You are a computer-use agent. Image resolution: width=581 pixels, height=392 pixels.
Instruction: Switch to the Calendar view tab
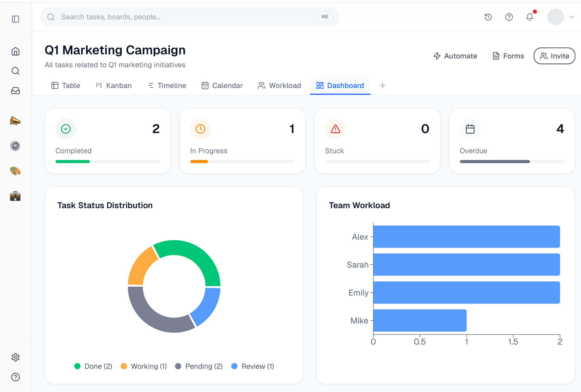[x=222, y=85]
